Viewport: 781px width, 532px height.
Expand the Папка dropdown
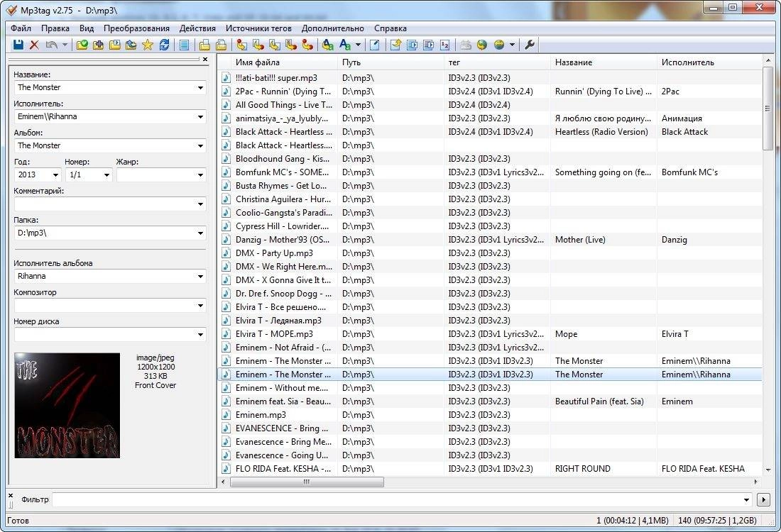(x=200, y=233)
